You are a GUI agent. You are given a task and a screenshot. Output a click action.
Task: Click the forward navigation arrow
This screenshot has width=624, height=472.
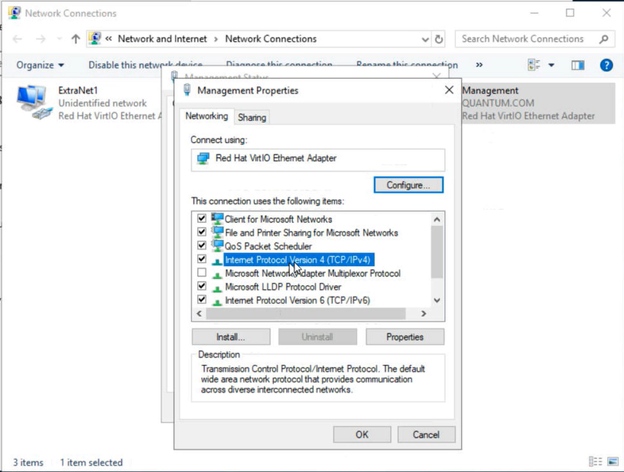[x=41, y=39]
